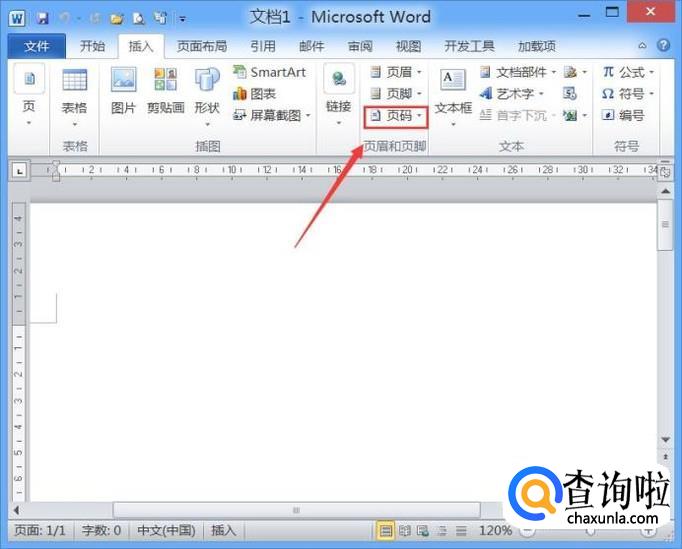The width and height of the screenshot is (682, 549).
Task: Switch to Print Layout view
Action: pyautogui.click(x=385, y=531)
